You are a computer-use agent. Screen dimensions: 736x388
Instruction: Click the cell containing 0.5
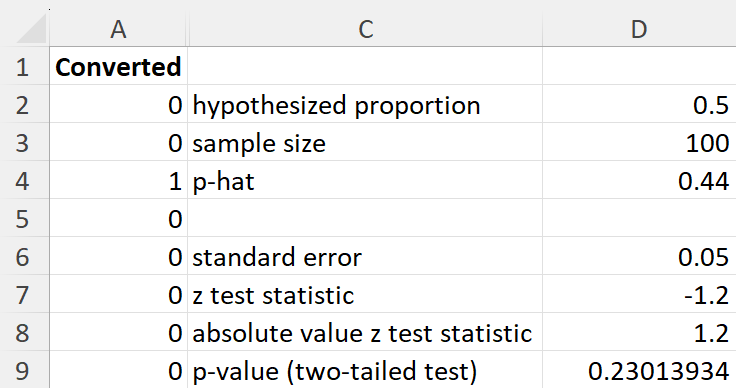pos(639,104)
